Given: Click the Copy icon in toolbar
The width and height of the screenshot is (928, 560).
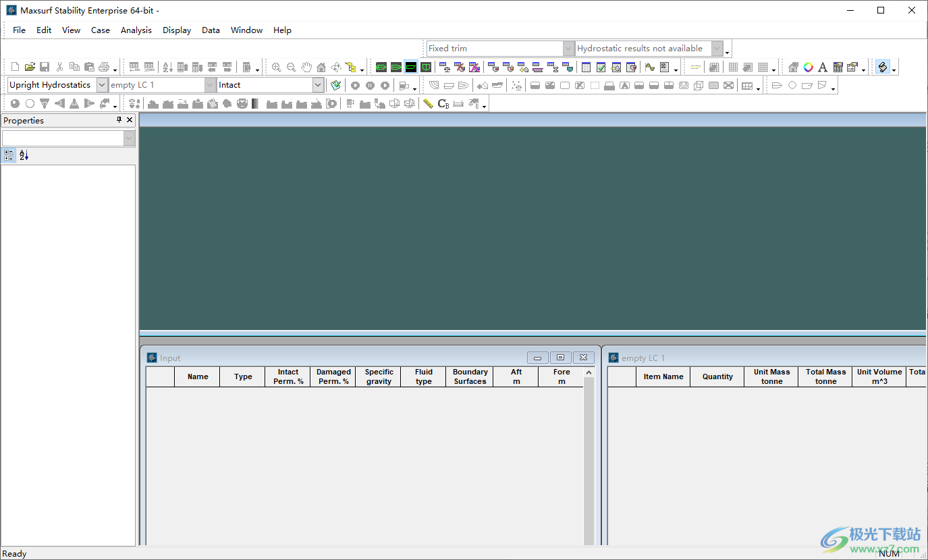Looking at the screenshot, I should (x=74, y=67).
